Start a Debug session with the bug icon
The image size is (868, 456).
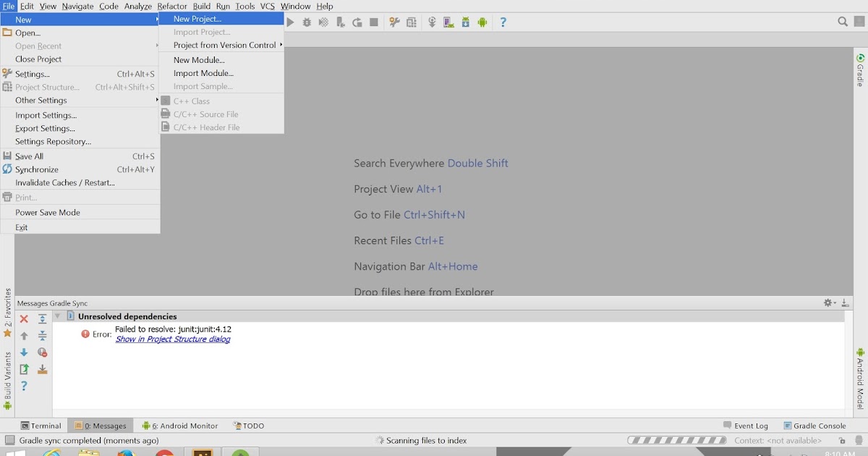tap(307, 22)
